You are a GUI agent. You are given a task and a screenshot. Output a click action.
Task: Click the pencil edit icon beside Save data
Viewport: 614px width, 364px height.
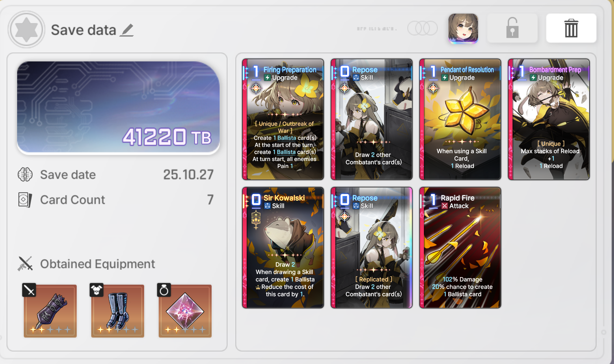127,30
